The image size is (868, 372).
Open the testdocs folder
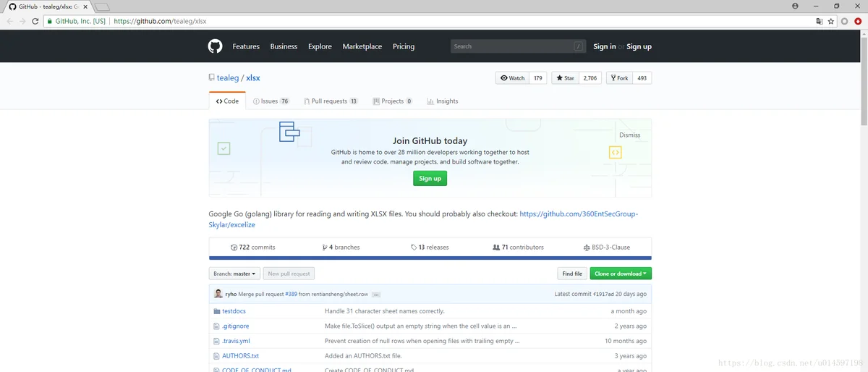point(234,311)
